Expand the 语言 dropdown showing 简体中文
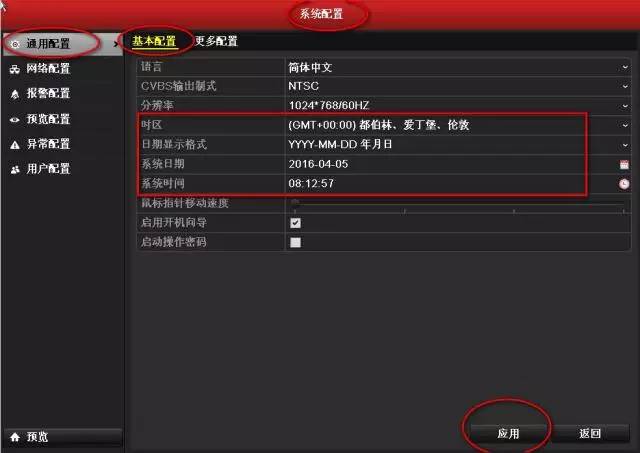640x453 pixels. 458,67
